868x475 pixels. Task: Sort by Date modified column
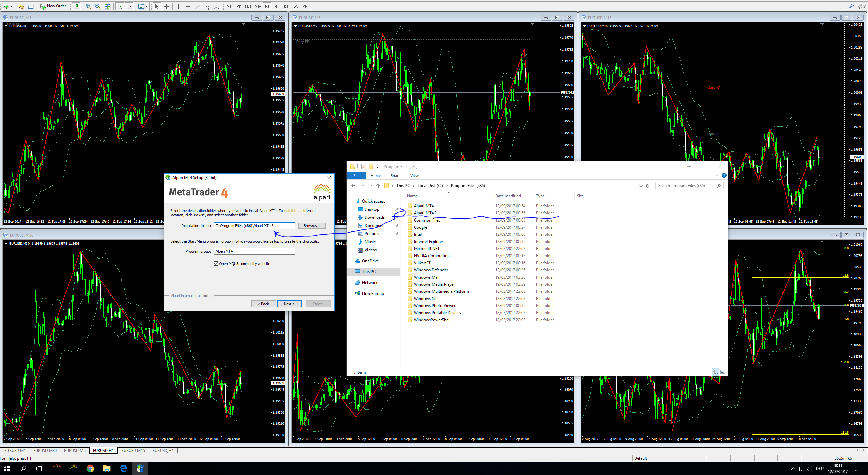508,196
